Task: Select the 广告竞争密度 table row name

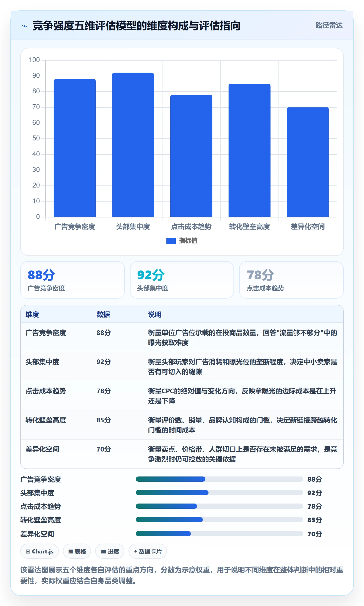Action: [x=46, y=333]
